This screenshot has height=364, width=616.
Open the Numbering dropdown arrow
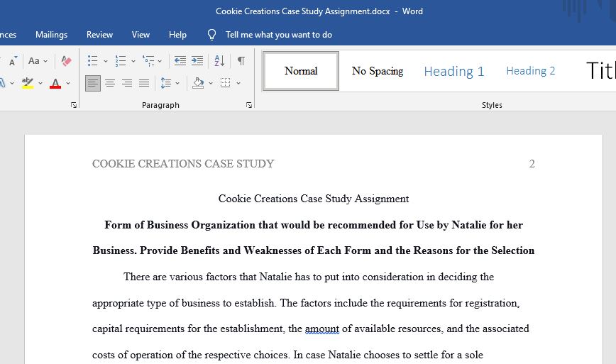pyautogui.click(x=133, y=61)
